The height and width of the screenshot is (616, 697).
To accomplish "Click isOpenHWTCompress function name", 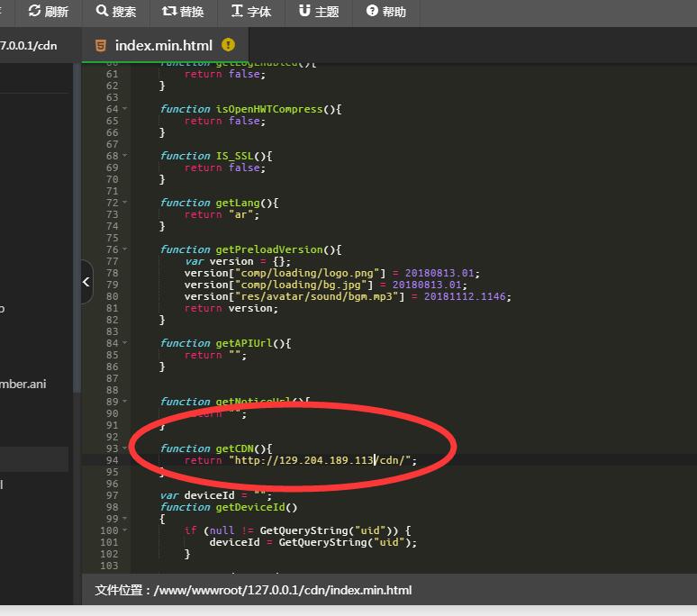I will [269, 109].
